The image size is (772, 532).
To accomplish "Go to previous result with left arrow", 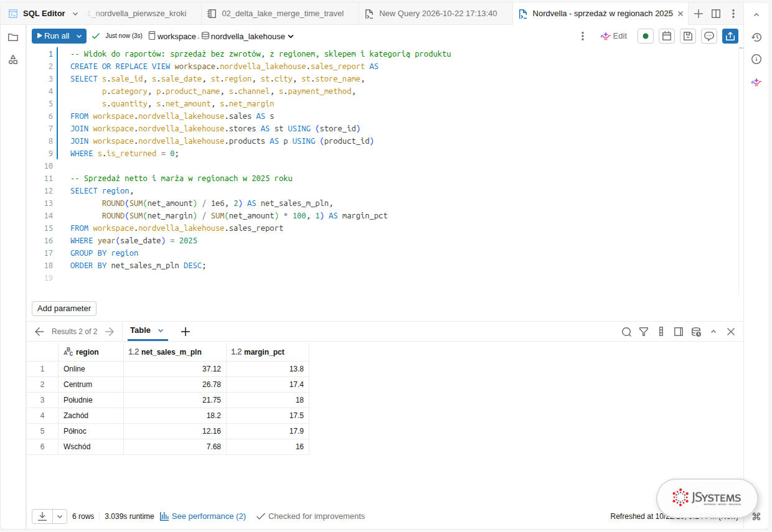I will click(39, 332).
